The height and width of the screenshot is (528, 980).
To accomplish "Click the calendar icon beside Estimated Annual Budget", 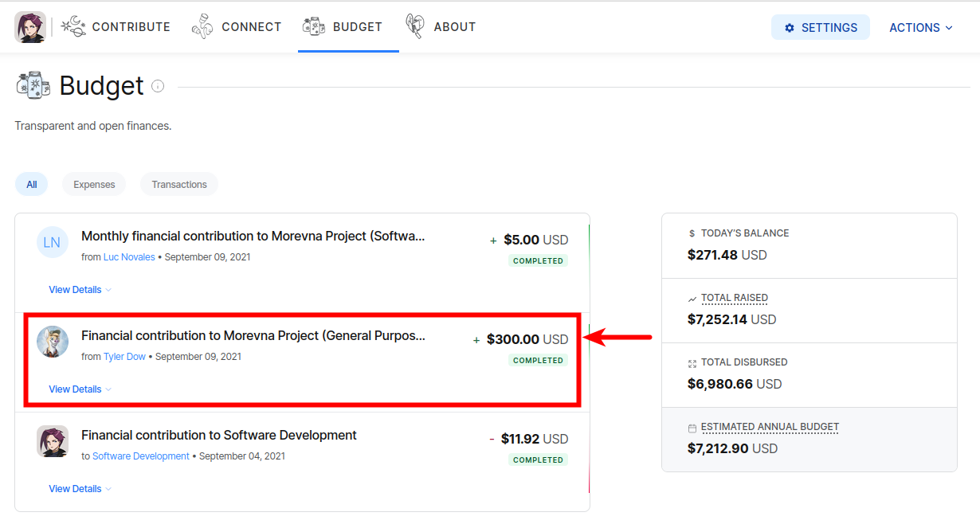I will 692,428.
